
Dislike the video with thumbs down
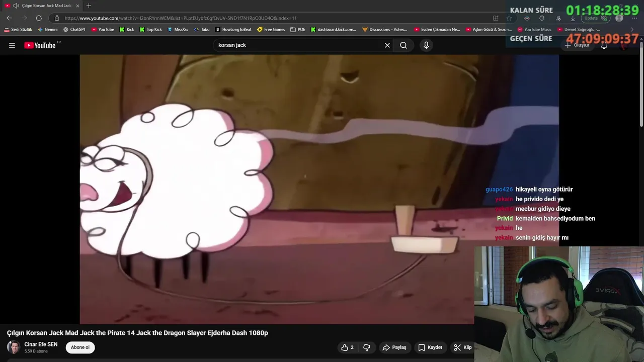click(x=367, y=347)
